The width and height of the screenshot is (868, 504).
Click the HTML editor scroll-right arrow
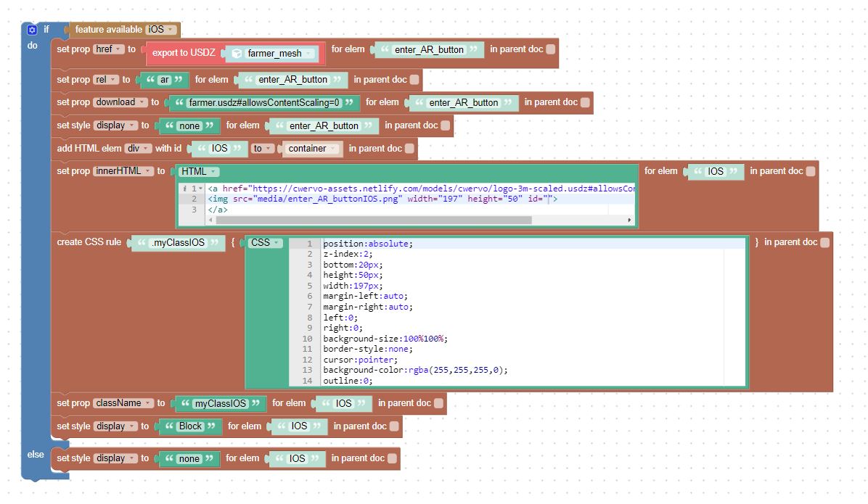[629, 220]
